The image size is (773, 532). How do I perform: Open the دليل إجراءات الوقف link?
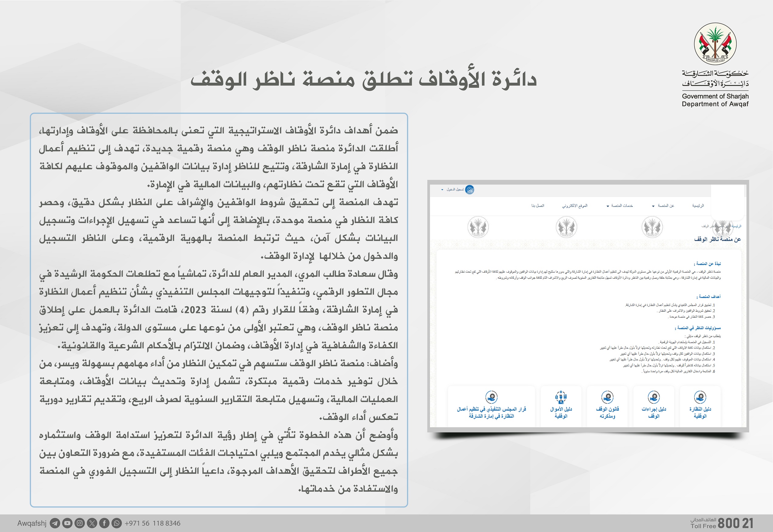click(x=654, y=412)
